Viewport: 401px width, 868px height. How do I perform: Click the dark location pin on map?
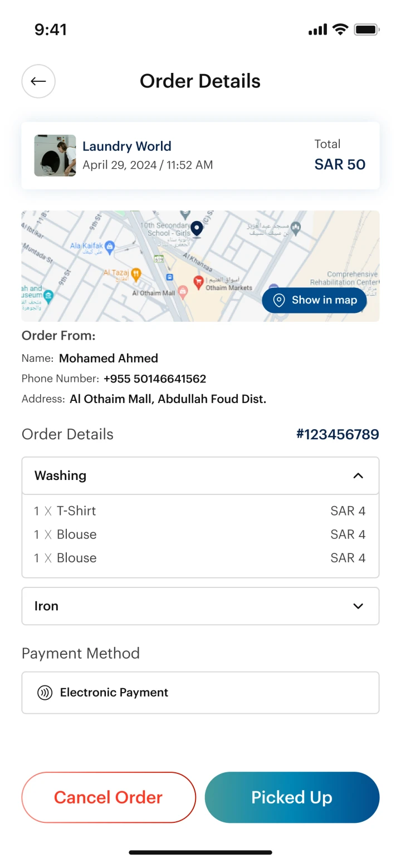[x=197, y=229]
